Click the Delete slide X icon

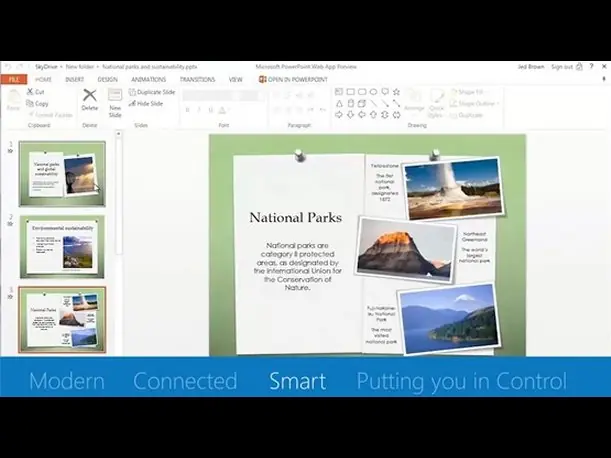pyautogui.click(x=90, y=95)
